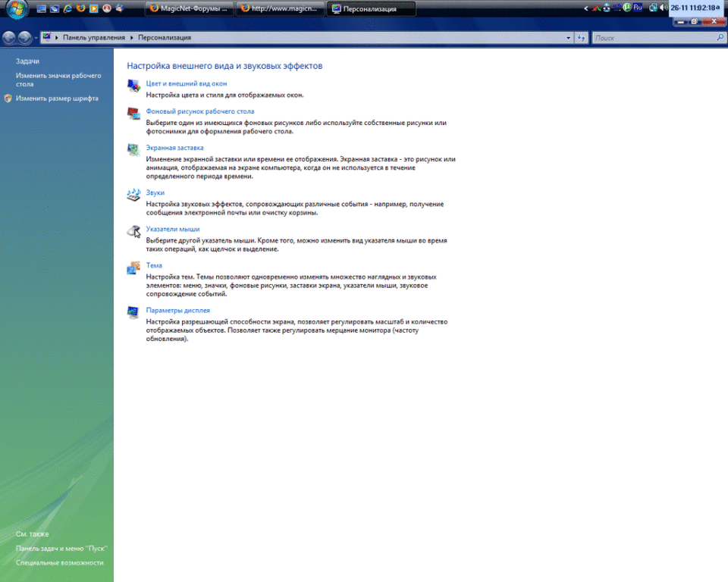Open Специальные возможности link
The width and height of the screenshot is (728, 582).
tap(59, 563)
